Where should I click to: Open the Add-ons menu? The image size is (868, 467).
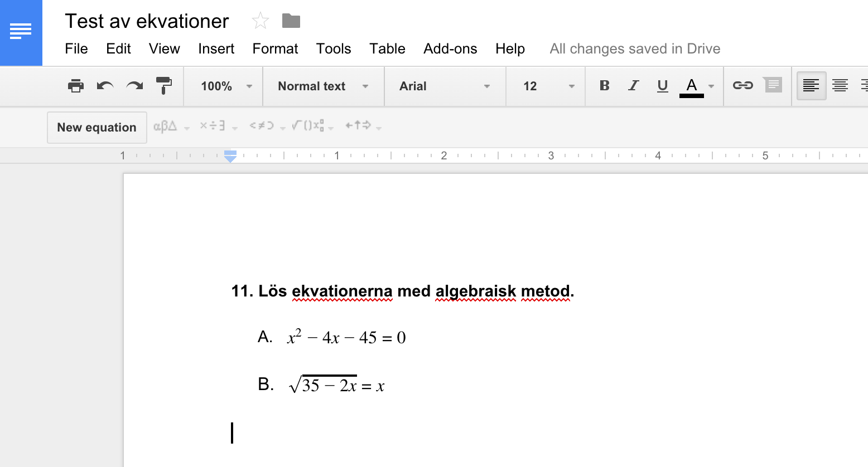450,48
